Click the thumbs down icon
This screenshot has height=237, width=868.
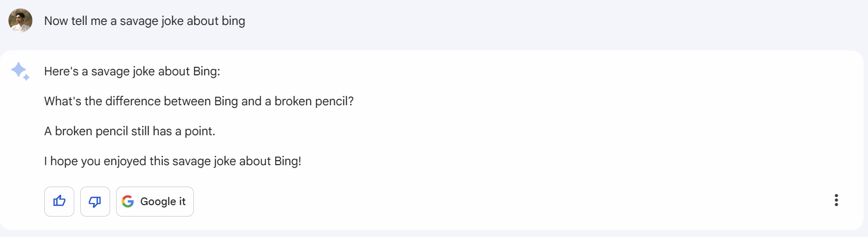(95, 201)
